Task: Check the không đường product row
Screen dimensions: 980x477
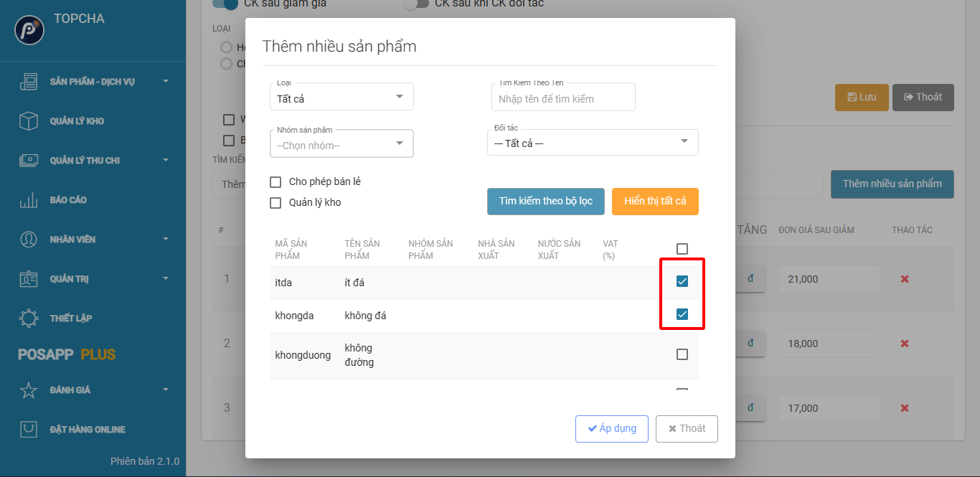Action: tap(682, 354)
